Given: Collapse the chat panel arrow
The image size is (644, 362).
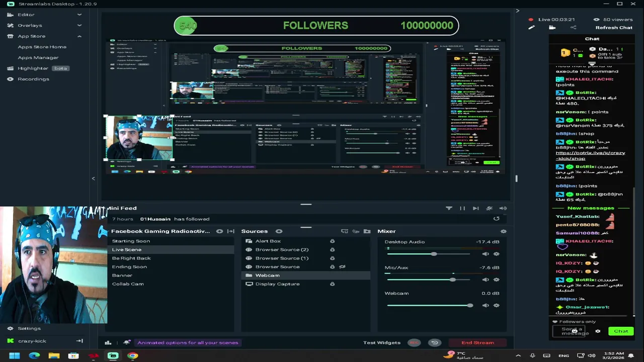Looking at the screenshot, I should (517, 11).
